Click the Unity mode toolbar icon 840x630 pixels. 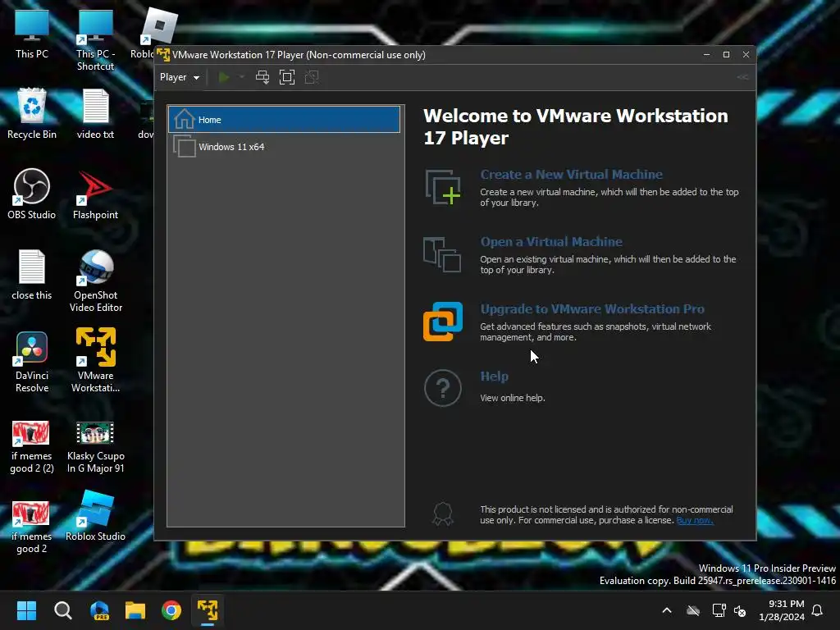[312, 77]
